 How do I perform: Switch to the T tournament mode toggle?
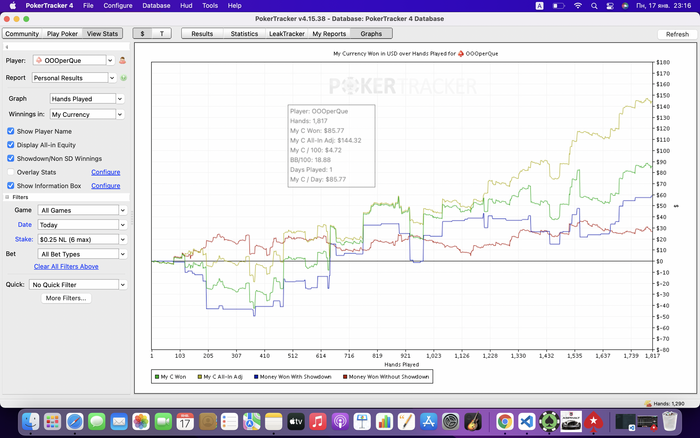162,33
